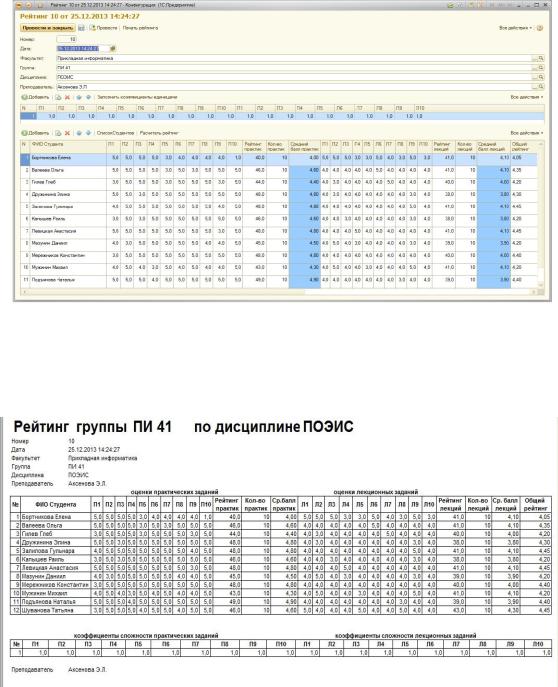The image size is (558, 687).
Task: Move down arrow in coefficients table toolbar
Action: (88, 97)
